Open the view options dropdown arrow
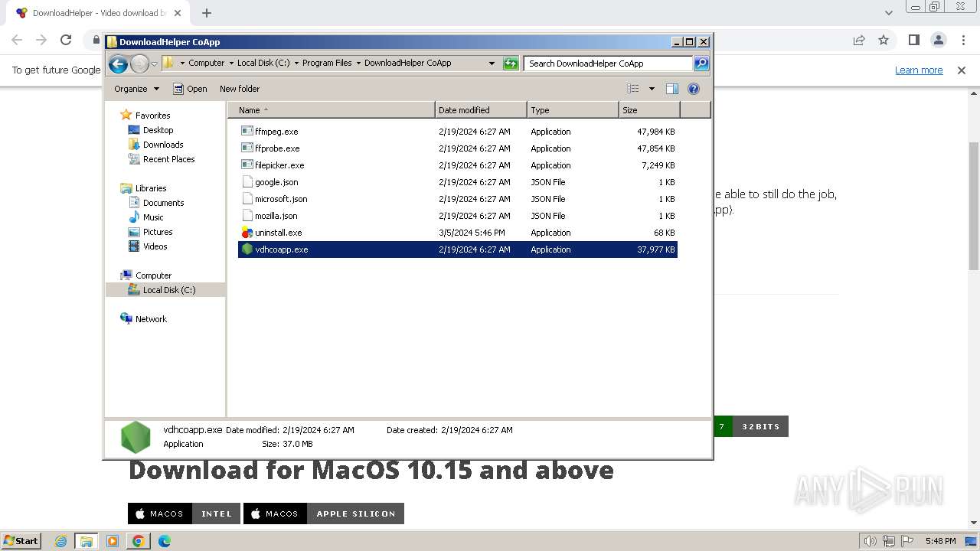 (652, 89)
